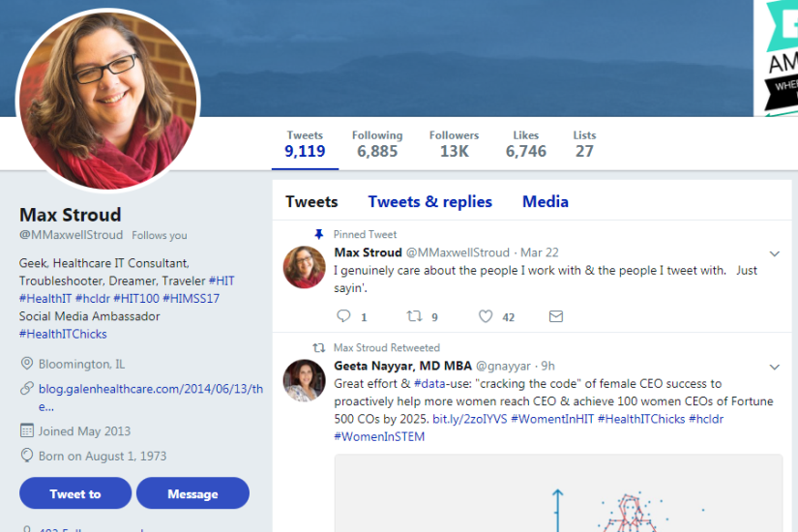Viewport: 798px width, 532px height.
Task: Click the @gnayyar handle
Action: point(503,366)
